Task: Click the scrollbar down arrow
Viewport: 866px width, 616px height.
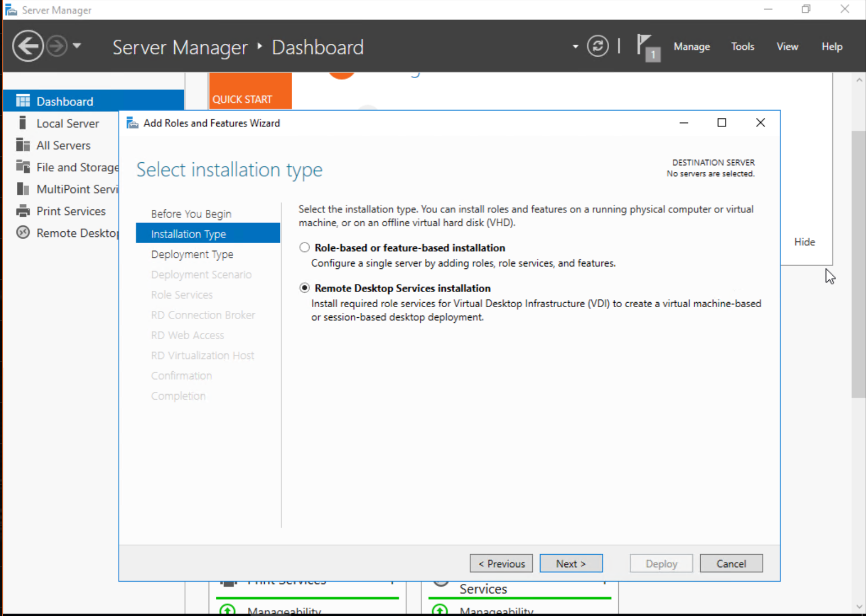Action: tap(859, 606)
